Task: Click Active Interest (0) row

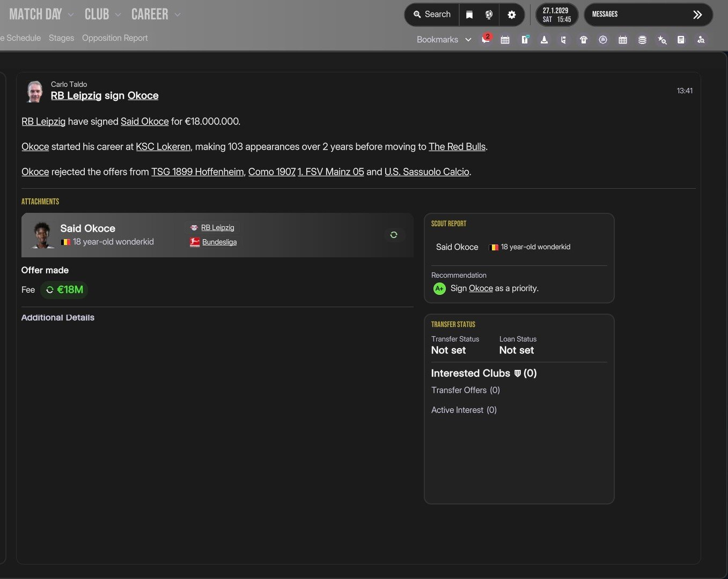Action: point(464,410)
